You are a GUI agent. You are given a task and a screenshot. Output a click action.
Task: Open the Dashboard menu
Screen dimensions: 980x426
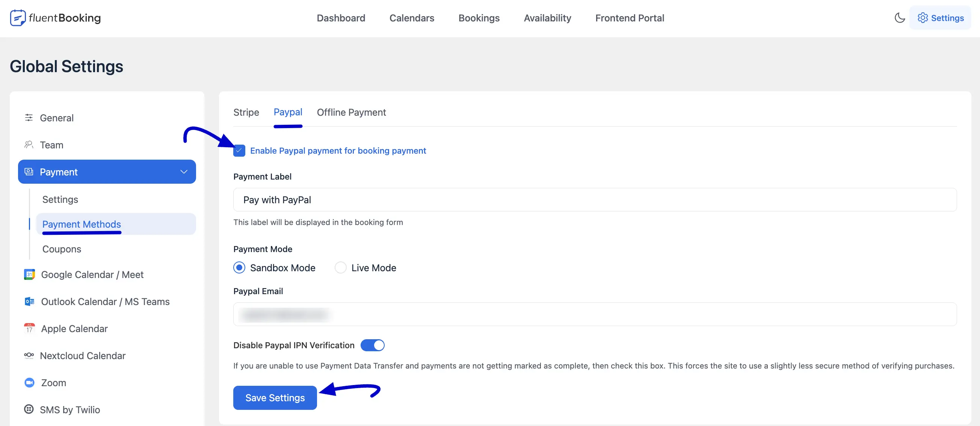pyautogui.click(x=341, y=18)
